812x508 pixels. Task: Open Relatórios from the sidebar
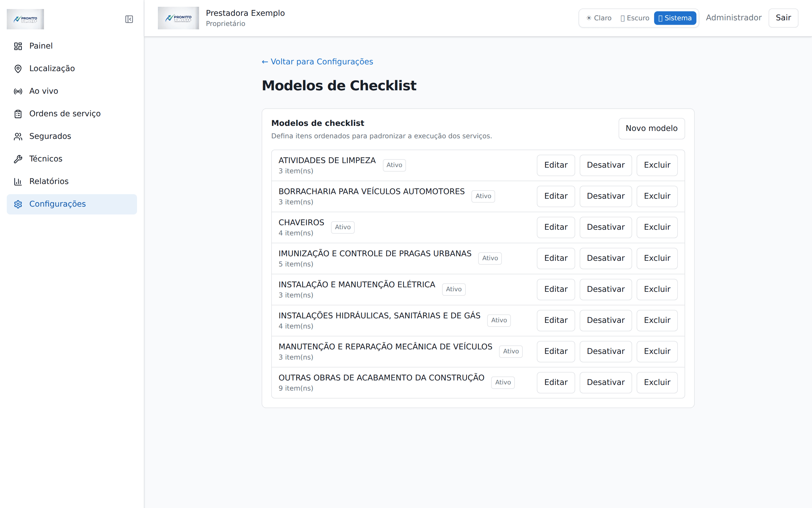tap(72, 181)
